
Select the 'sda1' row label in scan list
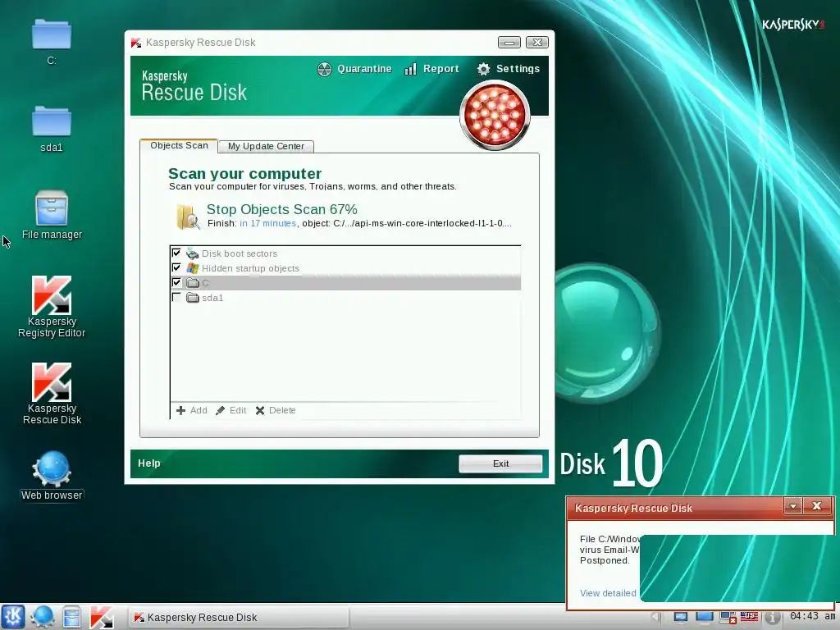point(212,298)
